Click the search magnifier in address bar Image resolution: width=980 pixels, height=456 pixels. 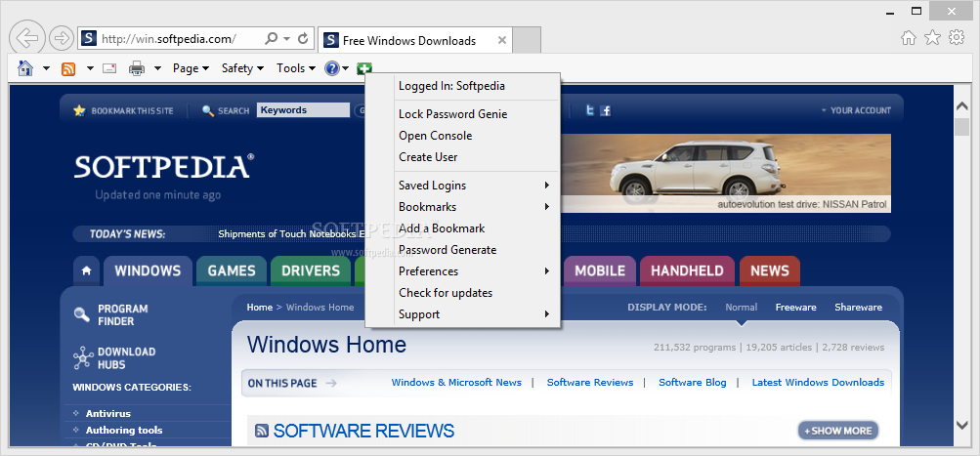[x=272, y=39]
